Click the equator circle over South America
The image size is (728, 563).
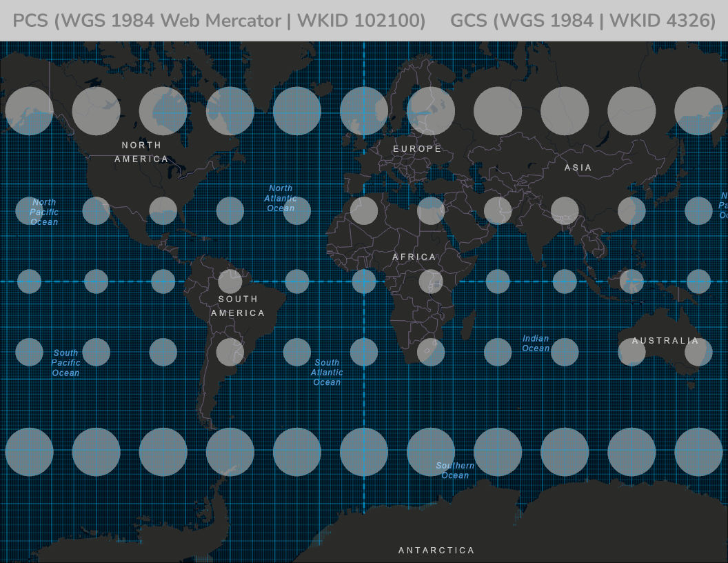click(230, 281)
